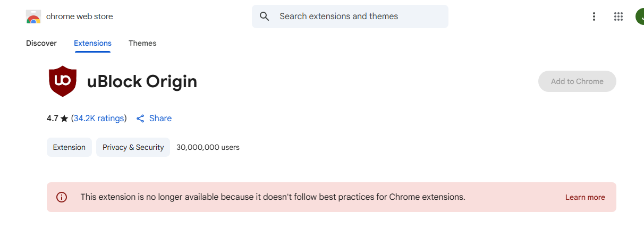
Task: Click the Share text link
Action: tap(160, 118)
